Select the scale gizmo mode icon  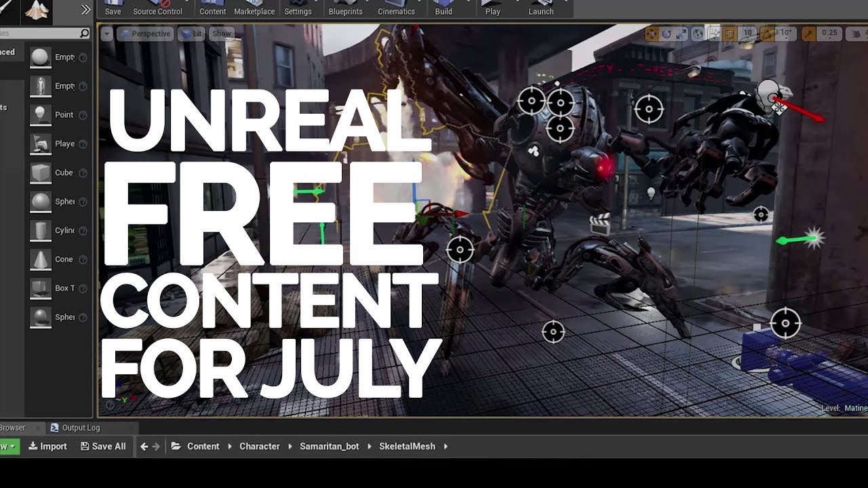682,33
